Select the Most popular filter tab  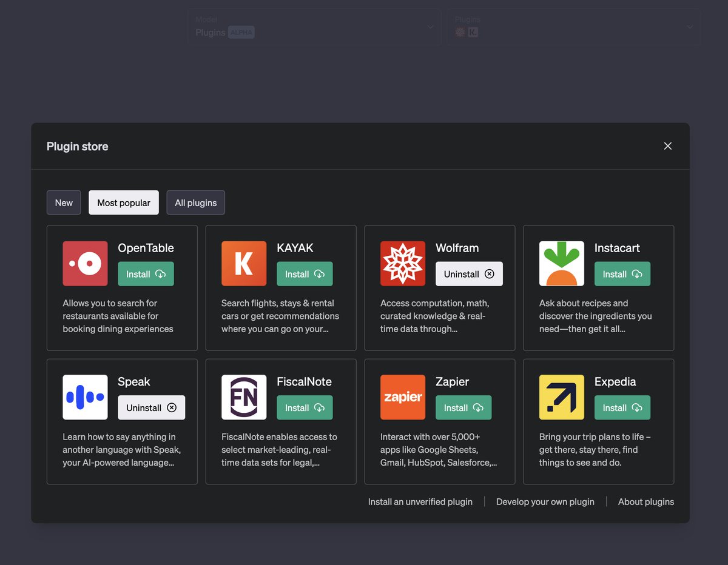pyautogui.click(x=124, y=202)
